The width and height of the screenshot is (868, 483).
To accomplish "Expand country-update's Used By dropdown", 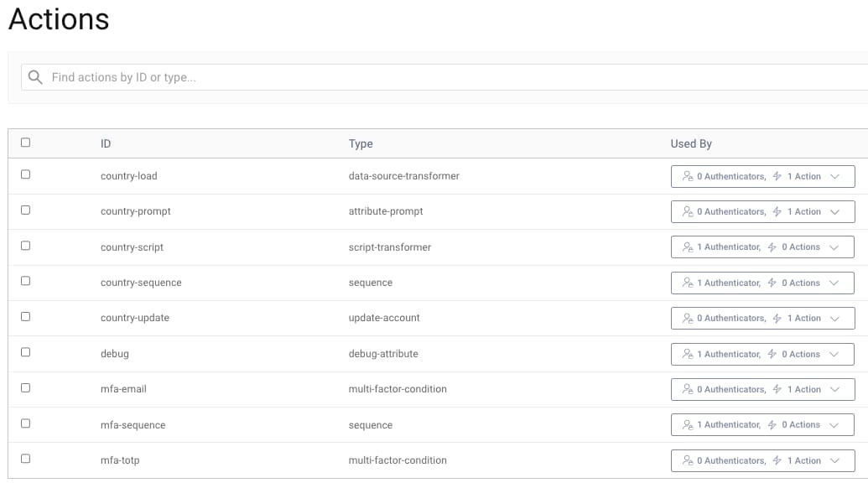I will [835, 318].
